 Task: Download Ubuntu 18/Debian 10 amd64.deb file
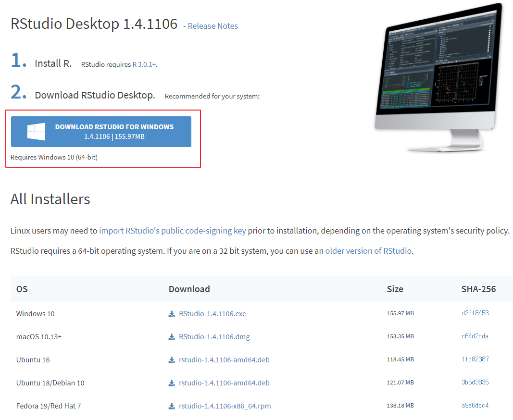point(224,383)
